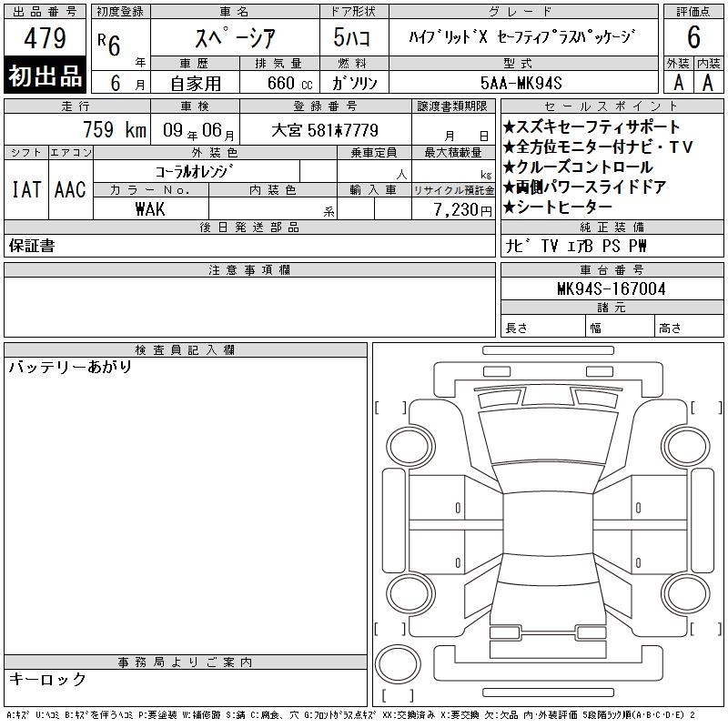This screenshot has height=728, width=728.
Task: Click the 初度登録 header
Action: point(120,12)
